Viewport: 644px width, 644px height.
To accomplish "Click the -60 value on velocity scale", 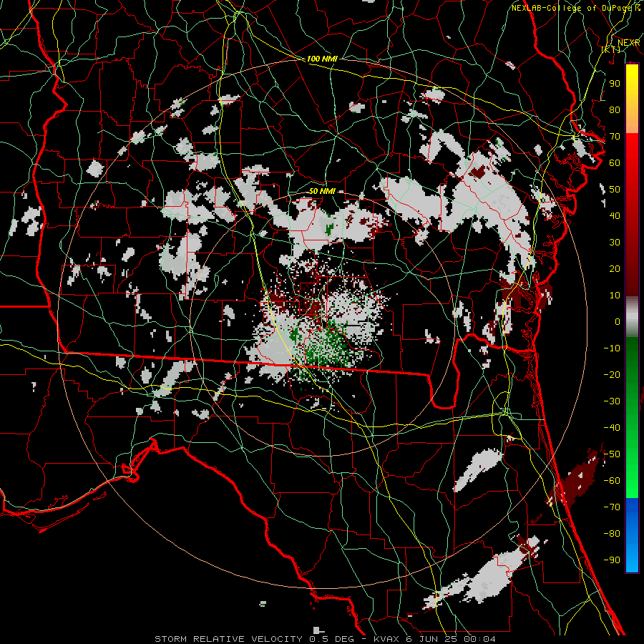I will click(x=612, y=481).
